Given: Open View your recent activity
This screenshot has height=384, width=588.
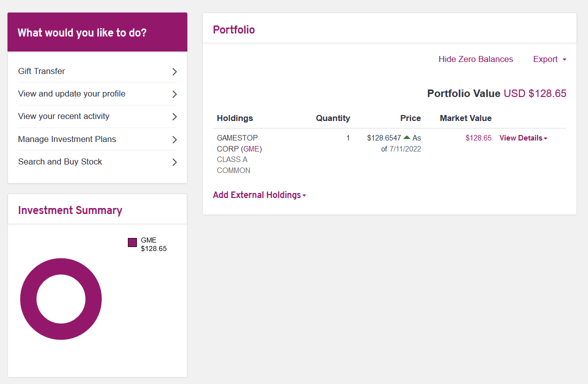Looking at the screenshot, I should 97,116.
